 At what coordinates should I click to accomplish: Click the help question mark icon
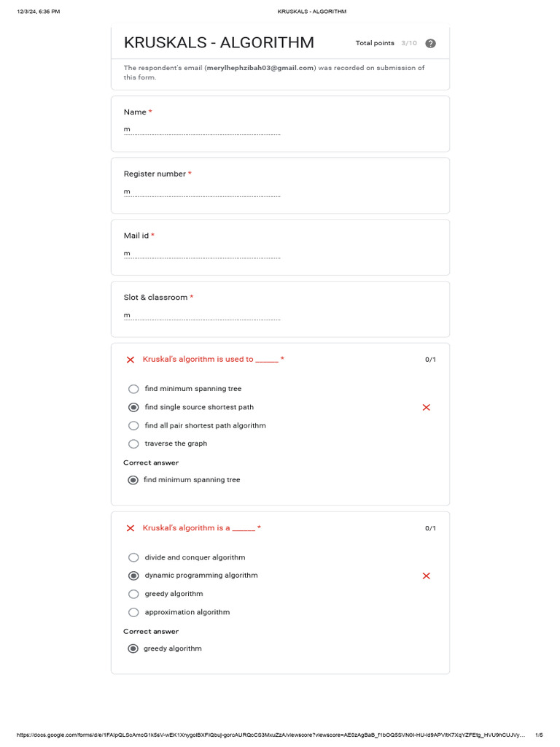tap(430, 43)
